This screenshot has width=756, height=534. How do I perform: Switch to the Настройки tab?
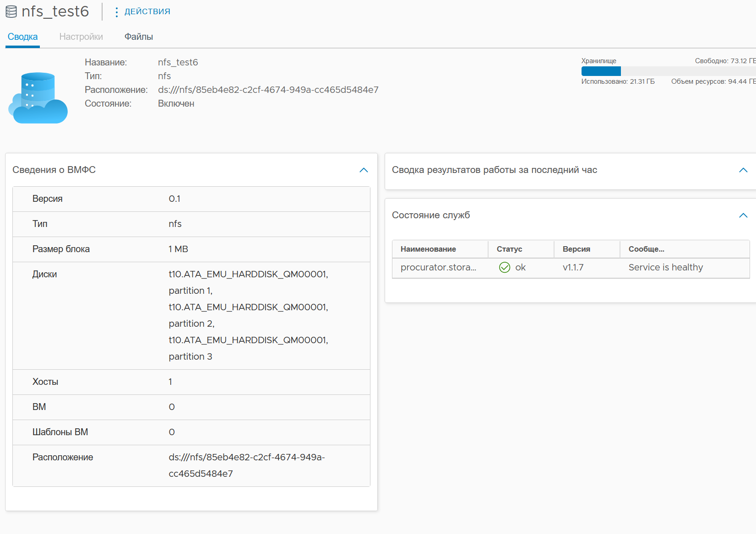[x=81, y=37]
